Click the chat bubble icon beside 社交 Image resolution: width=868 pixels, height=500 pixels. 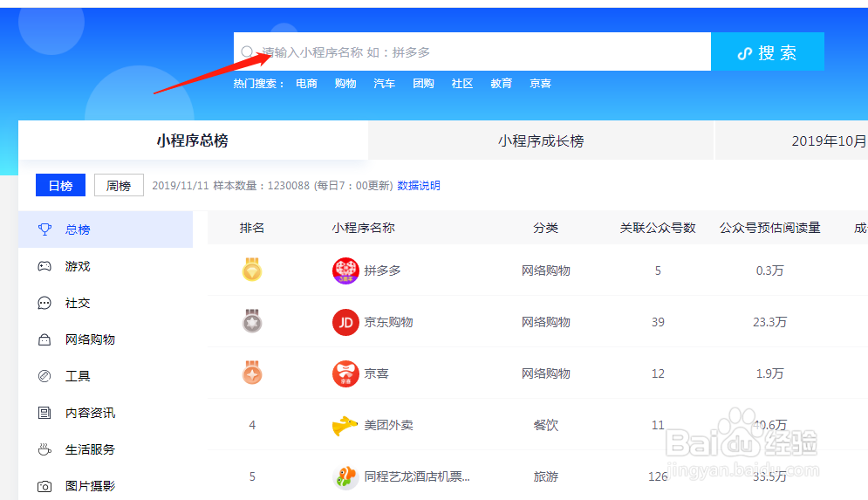pos(44,303)
